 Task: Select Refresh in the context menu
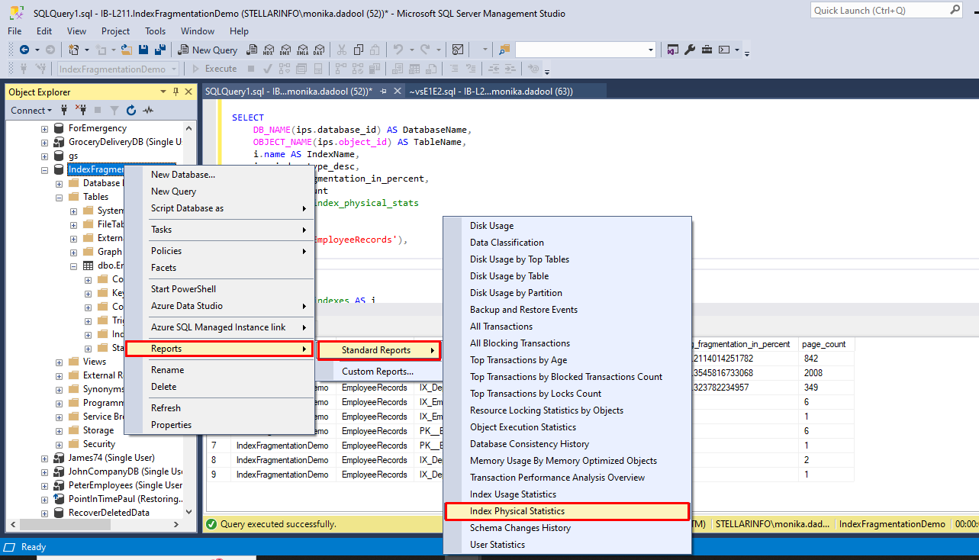click(x=220, y=408)
